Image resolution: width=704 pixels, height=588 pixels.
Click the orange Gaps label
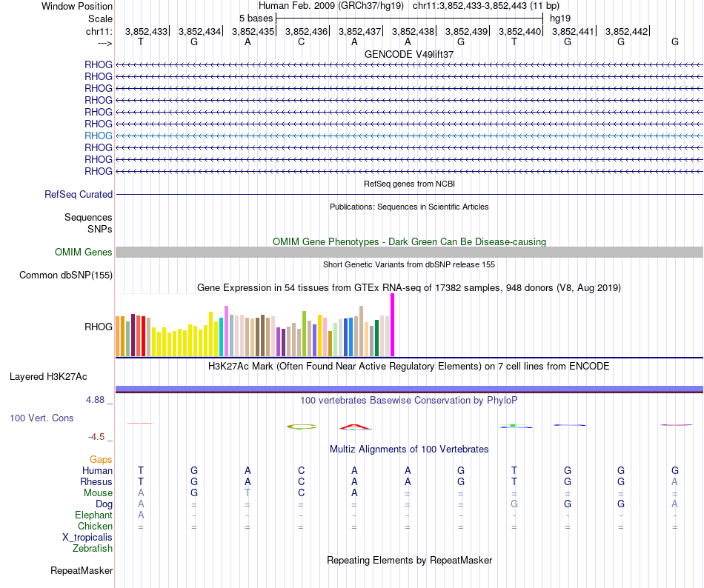(101, 459)
